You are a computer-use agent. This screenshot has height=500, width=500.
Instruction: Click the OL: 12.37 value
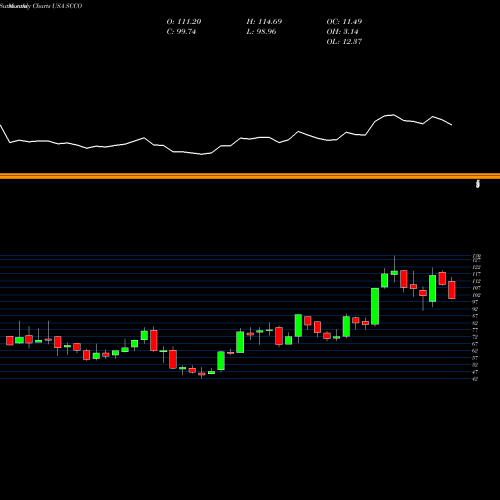pyautogui.click(x=344, y=42)
